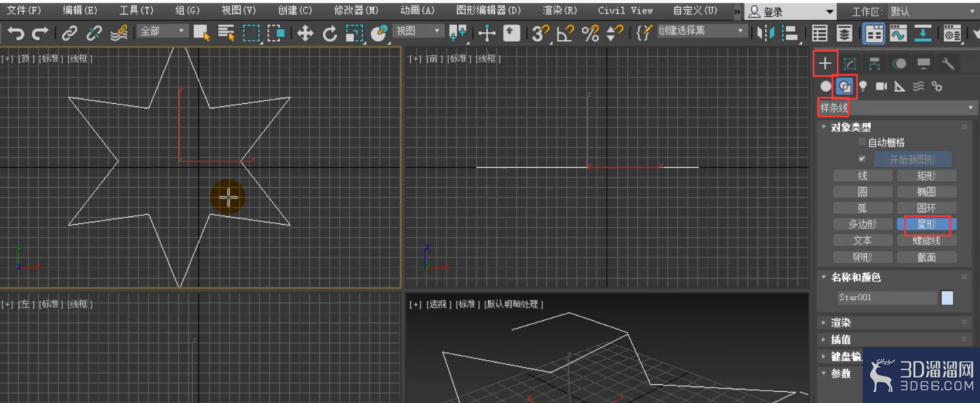Click the Unlink selection icon
Image resolution: width=980 pixels, height=403 pixels.
click(x=94, y=33)
